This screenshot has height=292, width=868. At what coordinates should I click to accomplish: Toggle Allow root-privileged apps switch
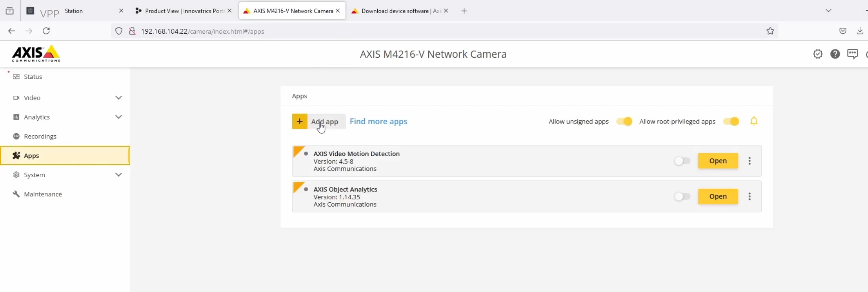731,121
